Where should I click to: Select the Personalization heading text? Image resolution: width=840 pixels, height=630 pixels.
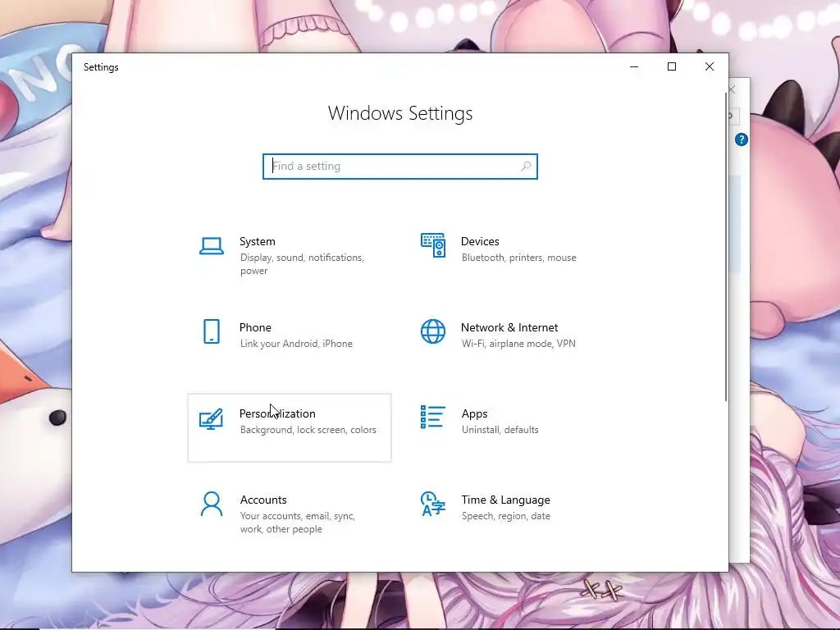point(277,413)
